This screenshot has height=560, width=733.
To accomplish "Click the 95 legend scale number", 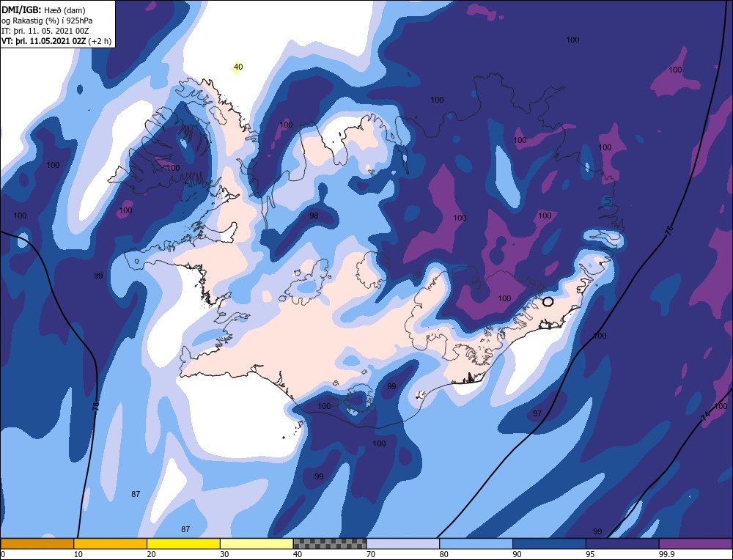I will (590, 554).
